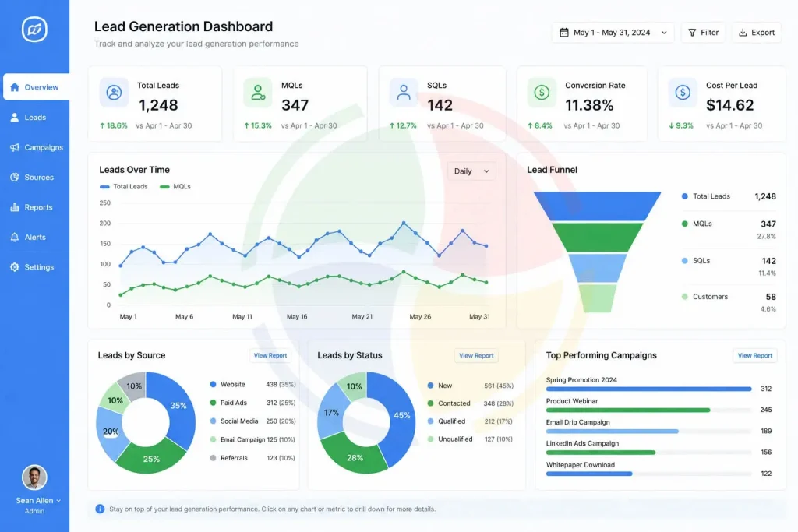
Task: Click the calendar icon in date picker
Action: coord(564,33)
